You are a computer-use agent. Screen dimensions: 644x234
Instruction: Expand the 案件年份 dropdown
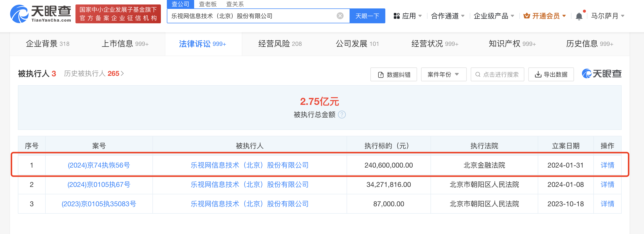click(x=443, y=74)
